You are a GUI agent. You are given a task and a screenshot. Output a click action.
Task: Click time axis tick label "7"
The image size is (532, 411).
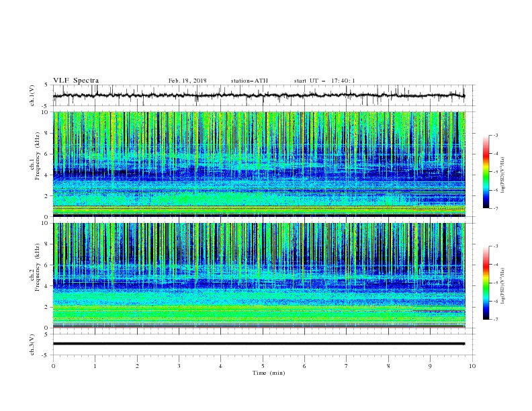click(347, 366)
